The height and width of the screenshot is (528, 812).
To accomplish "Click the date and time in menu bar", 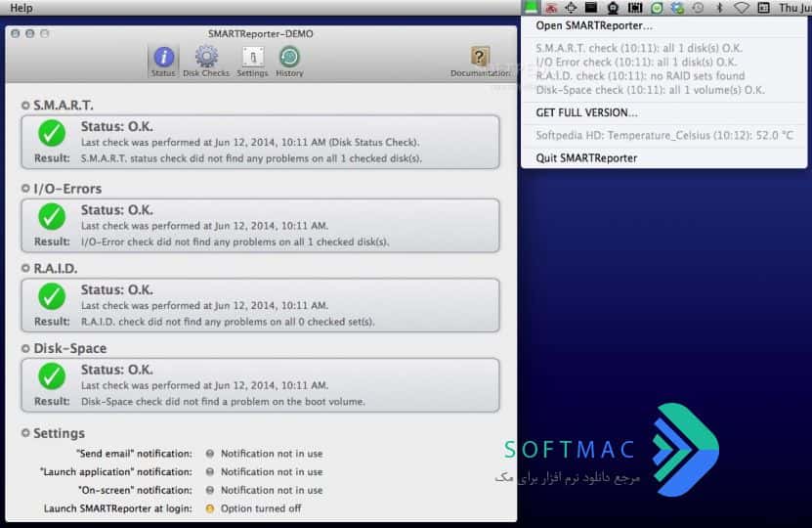I will tap(795, 8).
